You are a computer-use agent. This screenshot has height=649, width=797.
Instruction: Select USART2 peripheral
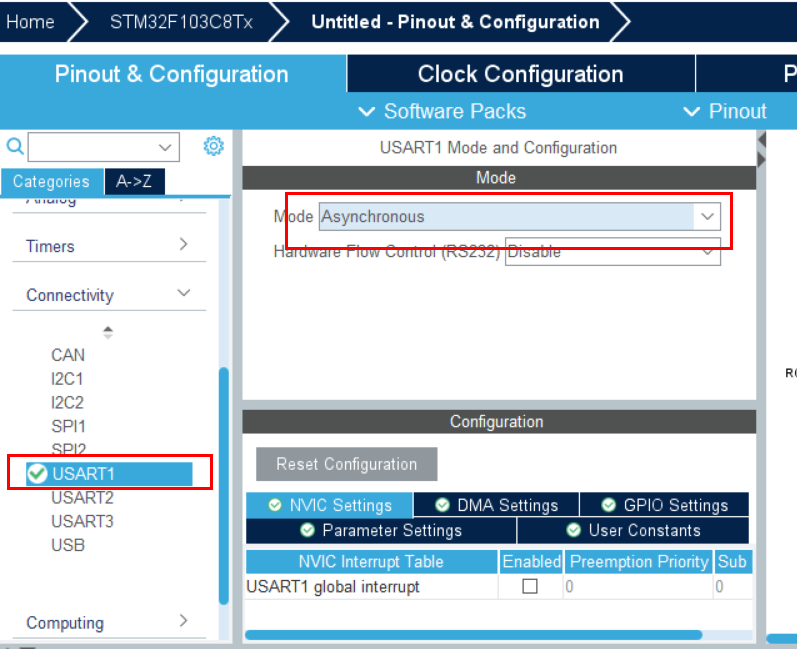(82, 497)
